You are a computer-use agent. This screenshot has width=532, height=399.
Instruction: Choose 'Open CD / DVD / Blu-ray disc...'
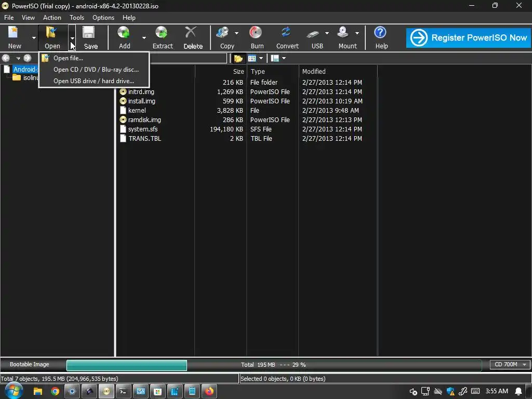click(x=94, y=70)
